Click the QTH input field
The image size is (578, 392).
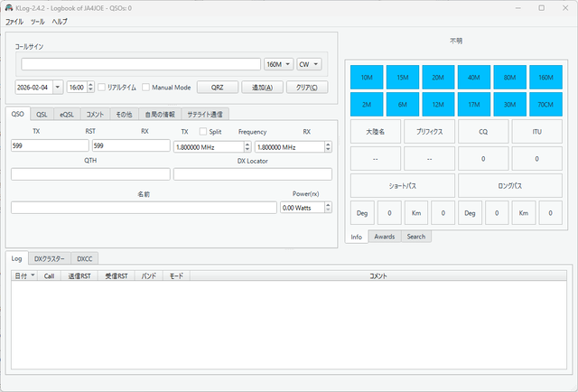(x=90, y=174)
